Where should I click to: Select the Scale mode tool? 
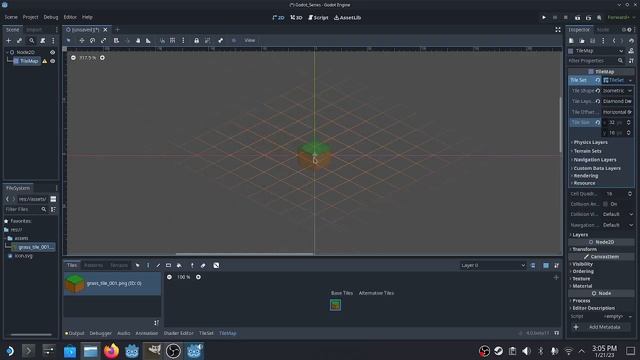click(104, 40)
